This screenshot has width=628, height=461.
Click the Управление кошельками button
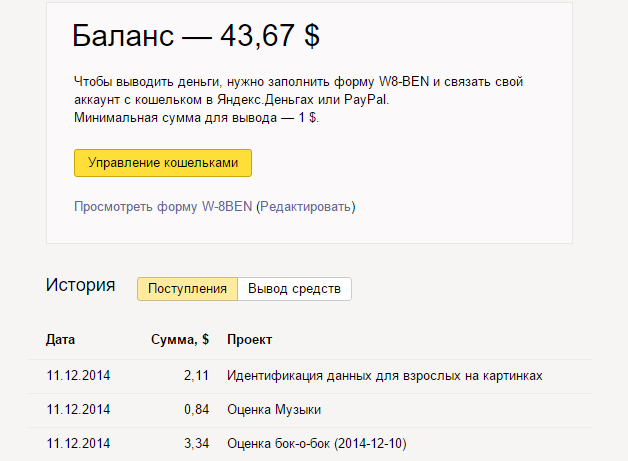[162, 163]
